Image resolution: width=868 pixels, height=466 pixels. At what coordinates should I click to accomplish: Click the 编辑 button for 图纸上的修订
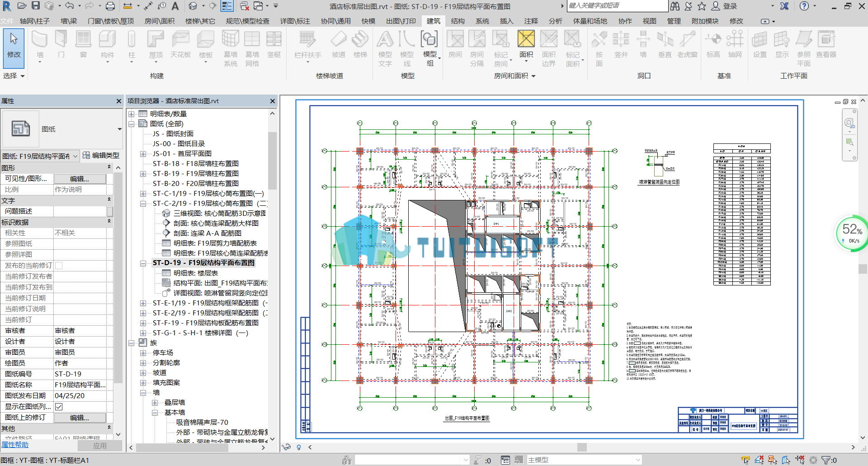[x=80, y=418]
